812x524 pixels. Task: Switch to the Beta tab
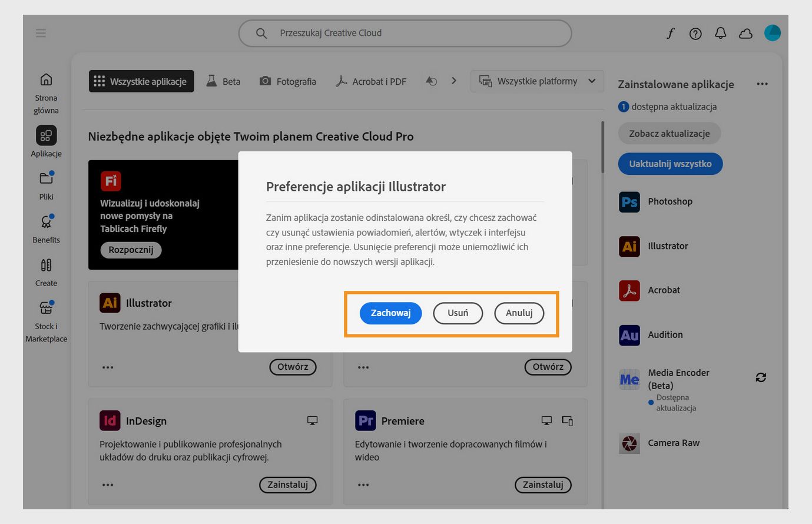tap(223, 81)
